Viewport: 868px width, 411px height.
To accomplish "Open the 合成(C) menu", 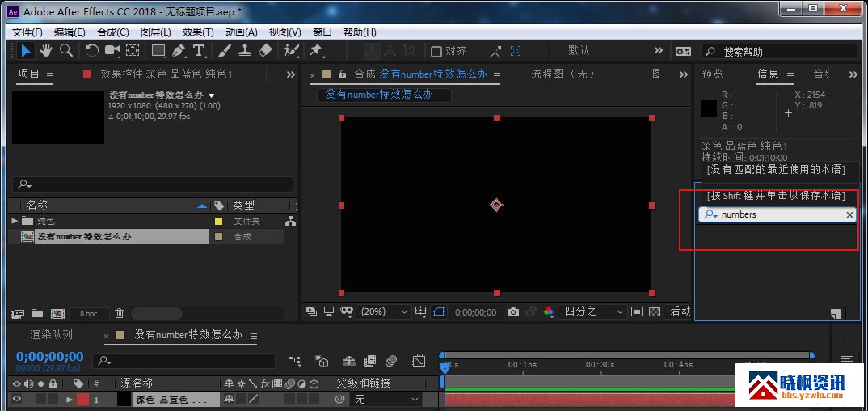I will coord(113,32).
